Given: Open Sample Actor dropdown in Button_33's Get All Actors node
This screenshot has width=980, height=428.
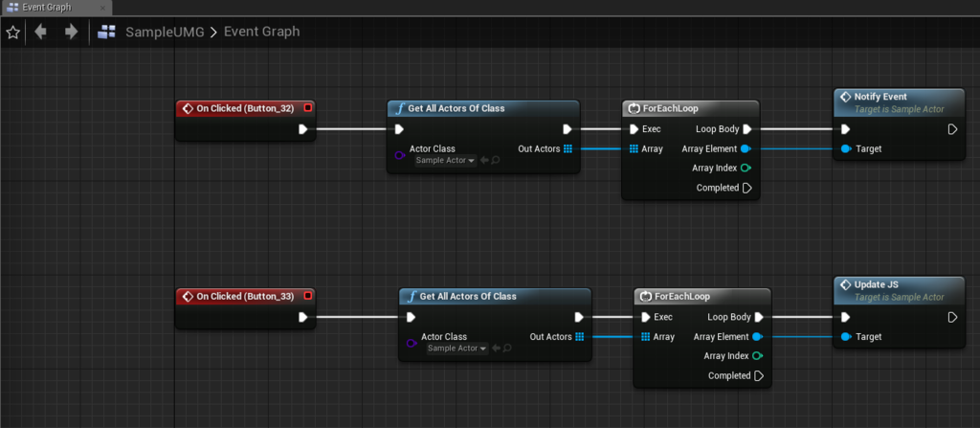Looking at the screenshot, I should (457, 348).
